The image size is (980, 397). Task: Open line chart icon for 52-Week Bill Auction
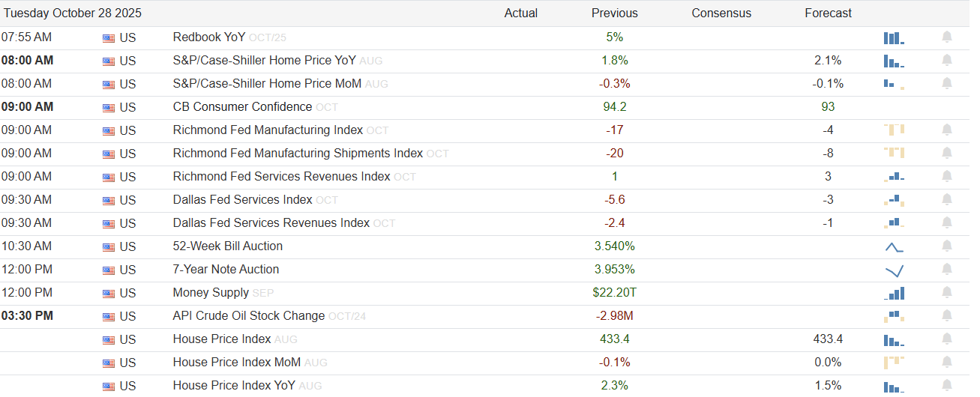894,246
